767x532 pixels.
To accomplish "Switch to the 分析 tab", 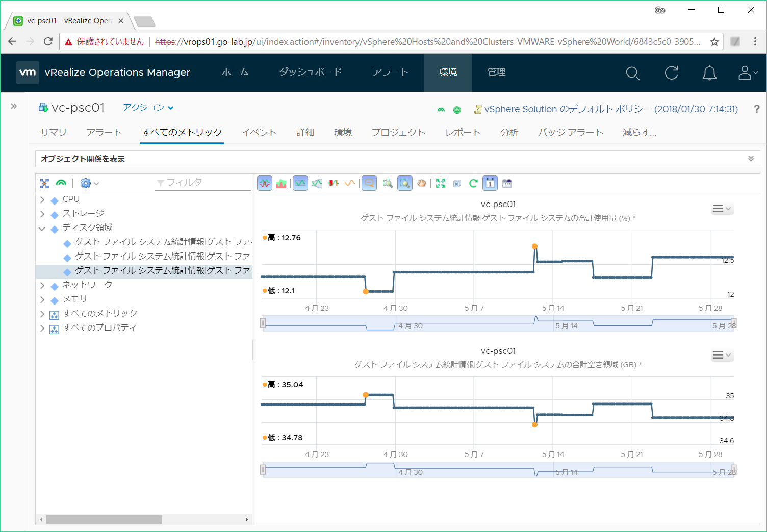I will (509, 132).
